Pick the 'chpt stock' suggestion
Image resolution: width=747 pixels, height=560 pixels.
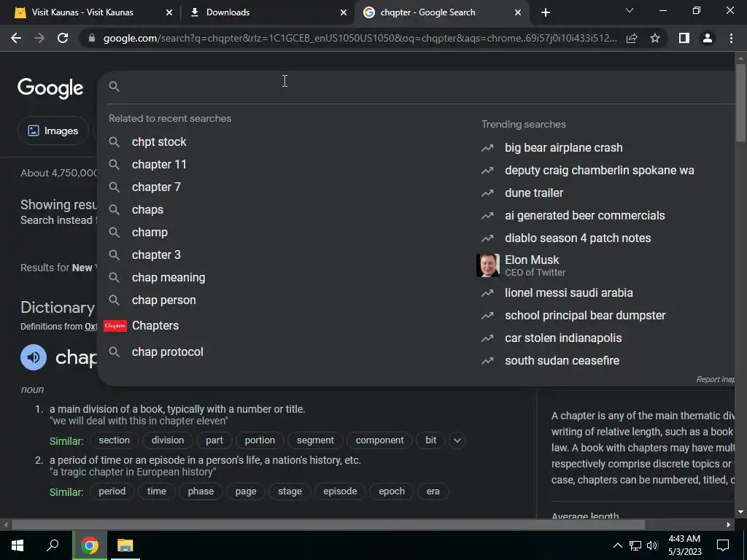point(159,142)
